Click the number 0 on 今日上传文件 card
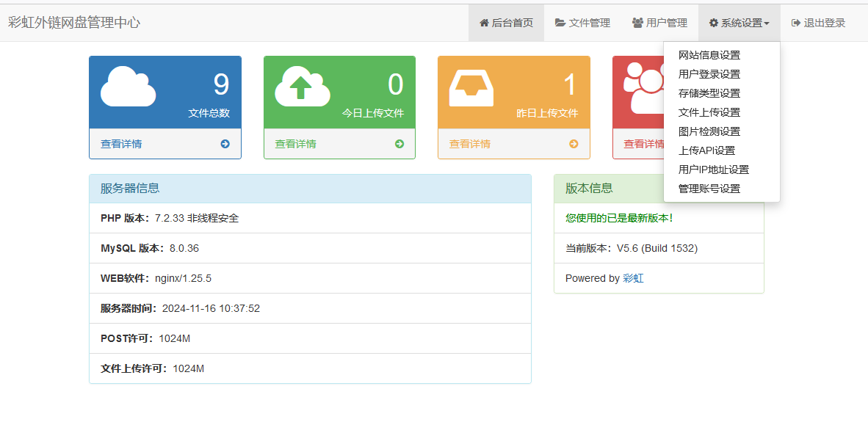This screenshot has height=422, width=868. coord(395,84)
